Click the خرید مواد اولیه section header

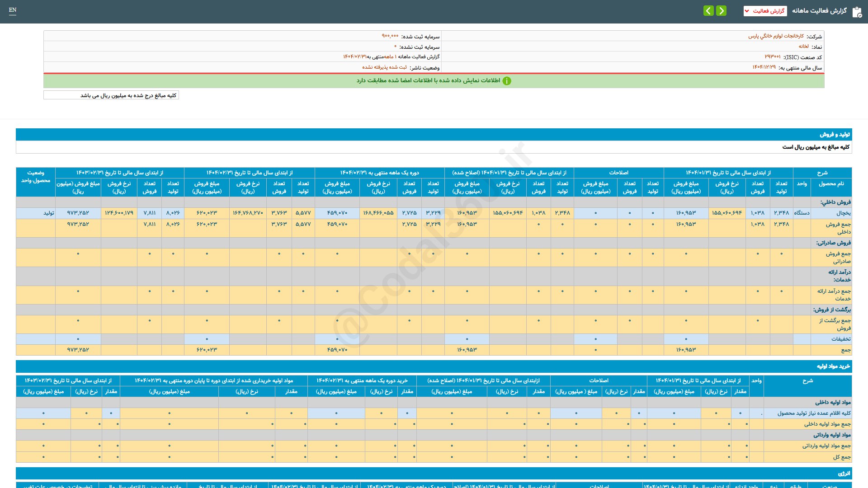(x=833, y=366)
